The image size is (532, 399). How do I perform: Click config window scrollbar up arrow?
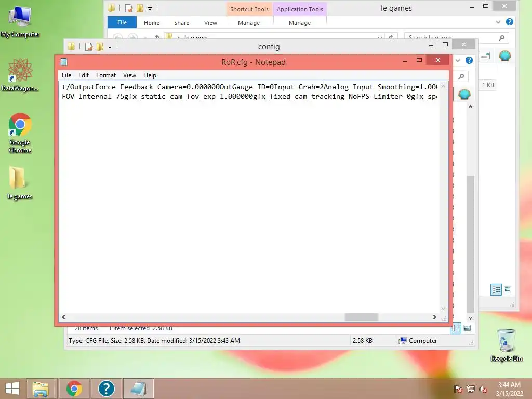tap(470, 107)
